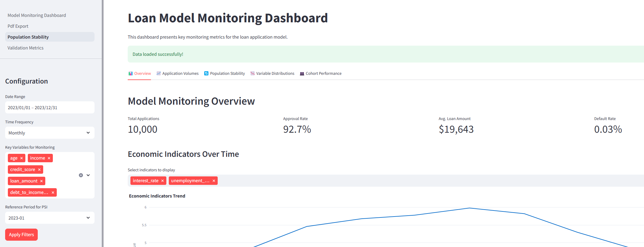Click the Total Applications value 10,000
The height and width of the screenshot is (247, 644).
143,130
